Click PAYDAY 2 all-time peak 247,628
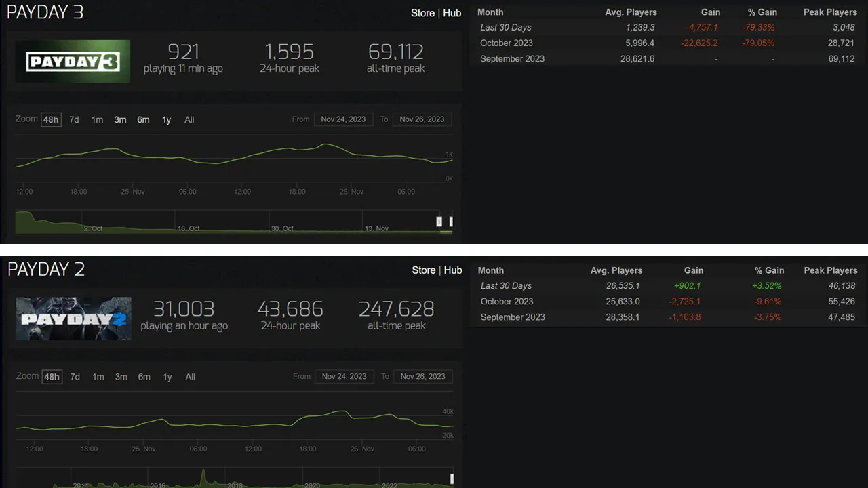 click(x=397, y=308)
